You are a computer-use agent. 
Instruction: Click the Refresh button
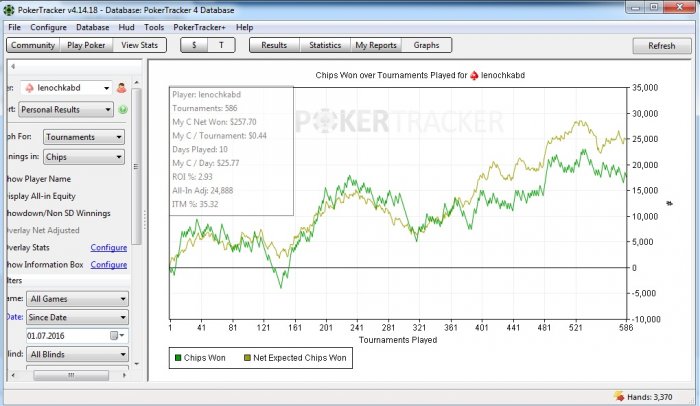(662, 46)
